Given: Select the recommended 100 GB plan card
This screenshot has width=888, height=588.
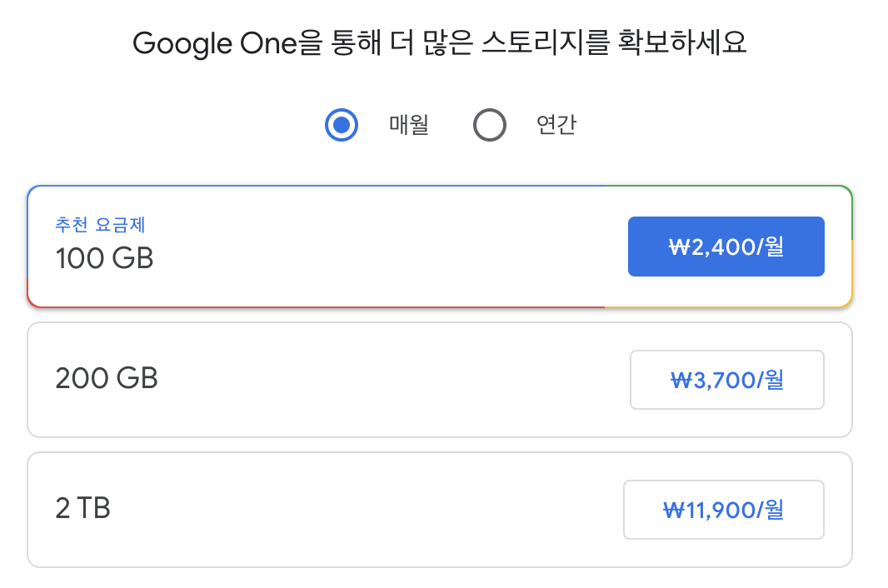Looking at the screenshot, I should coord(440,247).
